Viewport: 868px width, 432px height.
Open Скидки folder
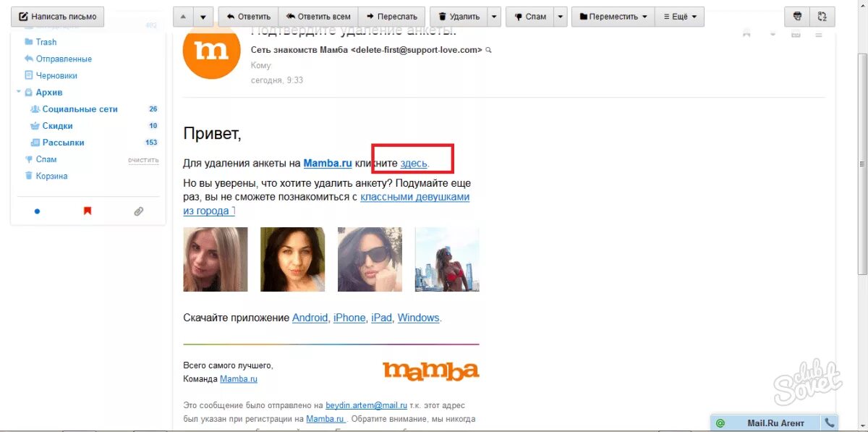57,126
